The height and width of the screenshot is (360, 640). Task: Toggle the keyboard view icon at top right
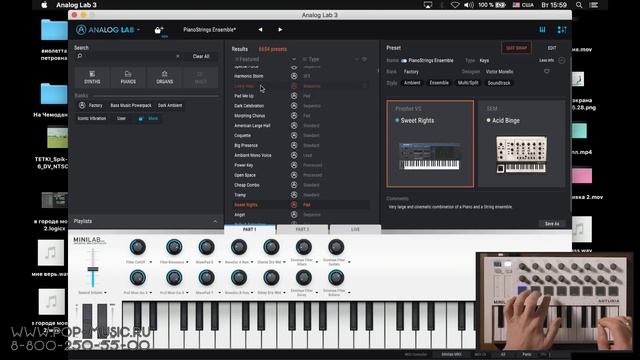pyautogui.click(x=542, y=30)
